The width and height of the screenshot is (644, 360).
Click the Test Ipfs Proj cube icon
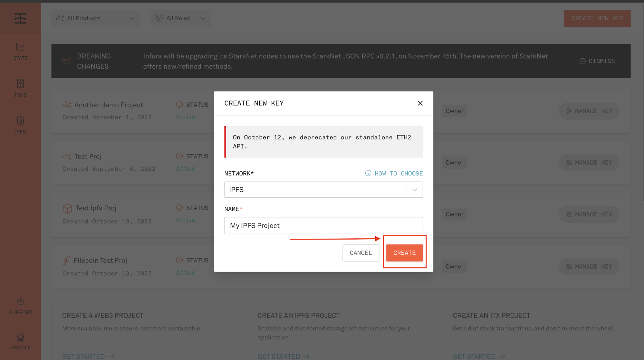(67, 208)
